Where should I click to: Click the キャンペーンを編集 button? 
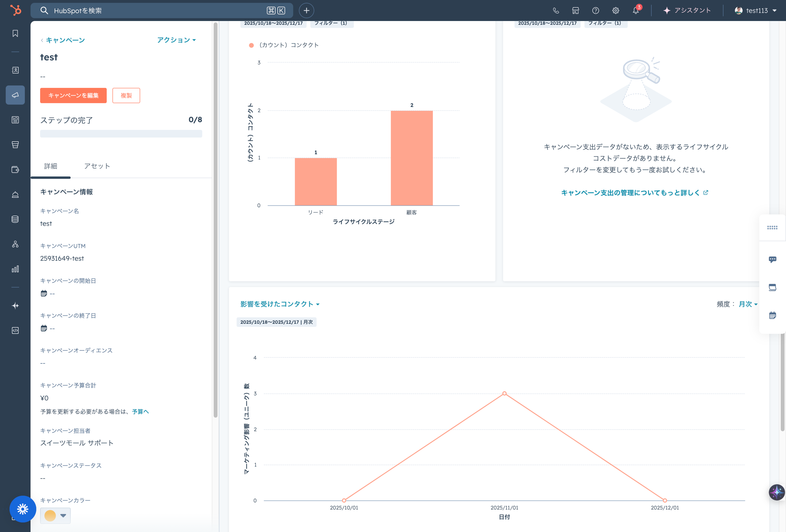click(73, 95)
